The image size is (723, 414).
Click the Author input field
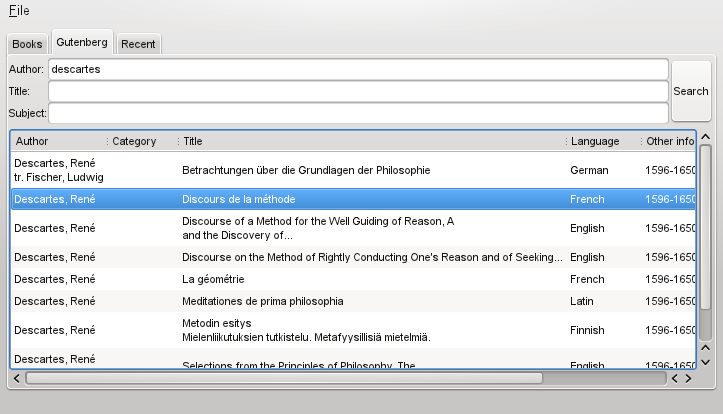357,69
